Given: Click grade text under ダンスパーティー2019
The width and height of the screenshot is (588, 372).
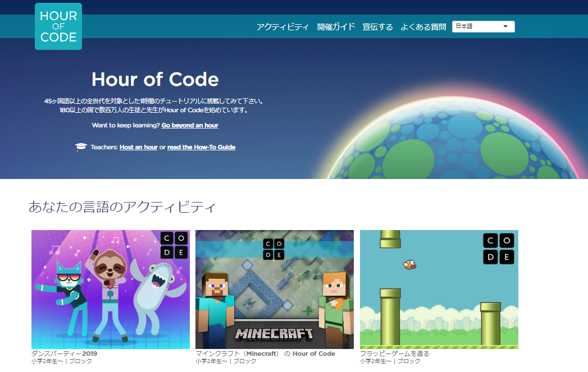Looking at the screenshot, I should (x=62, y=361).
